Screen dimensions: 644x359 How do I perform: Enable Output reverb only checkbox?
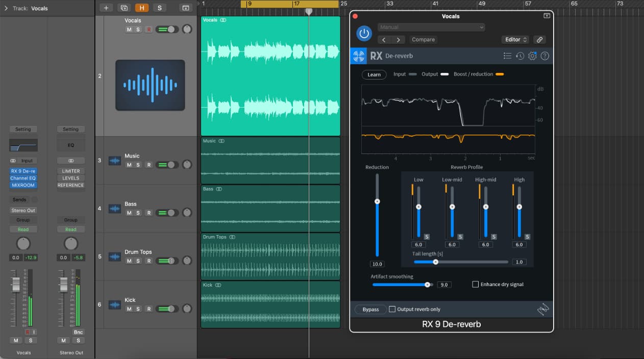(x=392, y=309)
